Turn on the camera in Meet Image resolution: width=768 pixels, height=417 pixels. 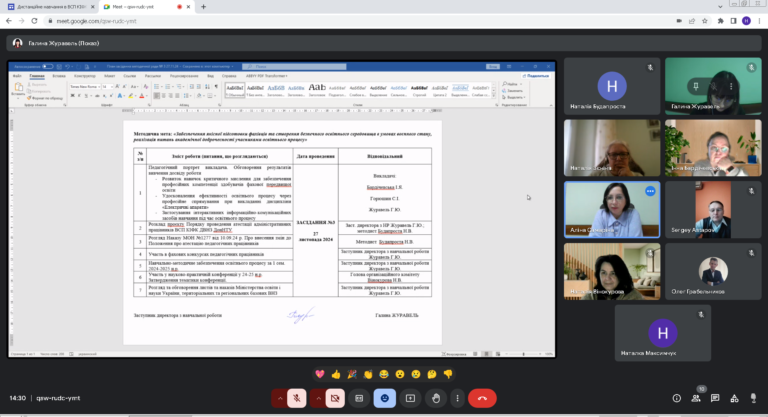pos(335,398)
